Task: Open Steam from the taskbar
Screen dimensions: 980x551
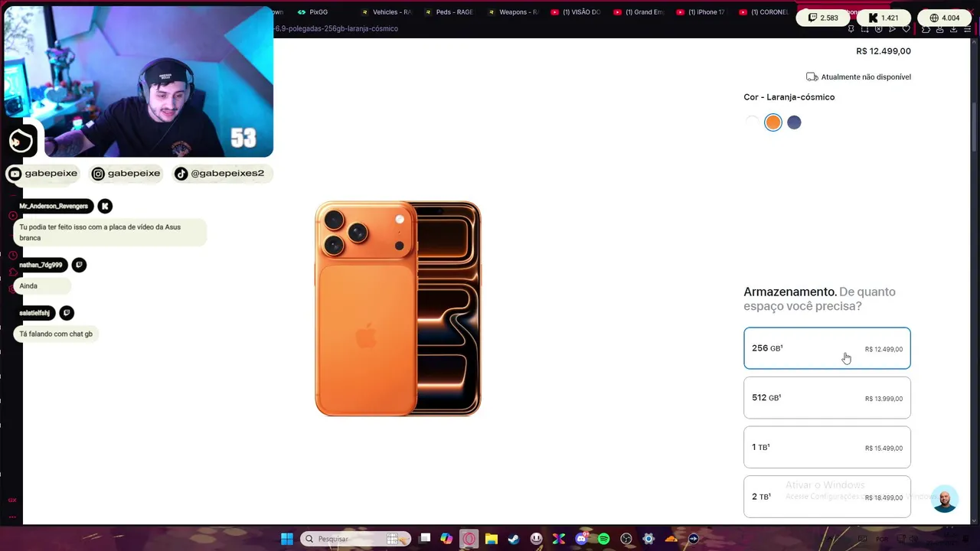Action: (x=514, y=539)
